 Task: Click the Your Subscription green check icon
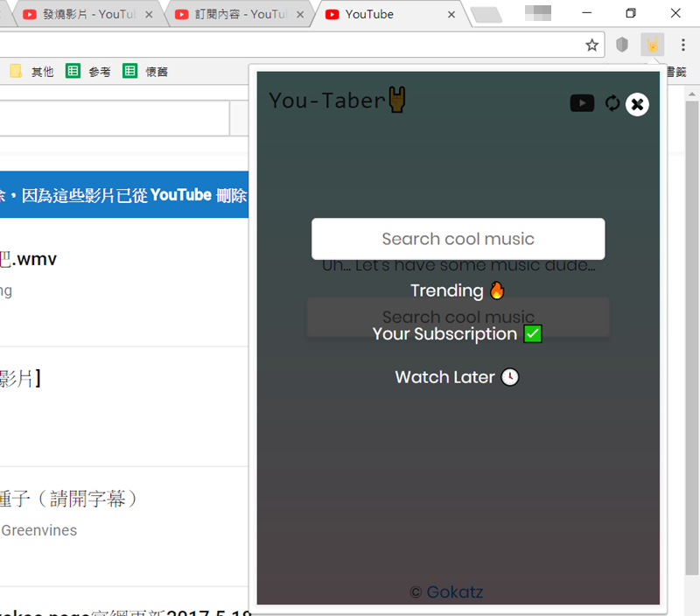tap(533, 334)
